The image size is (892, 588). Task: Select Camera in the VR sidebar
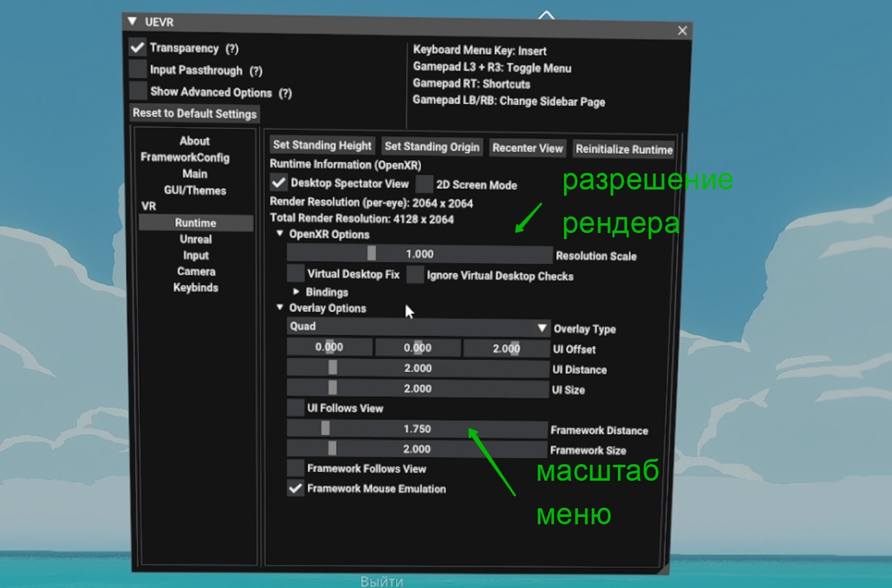196,271
